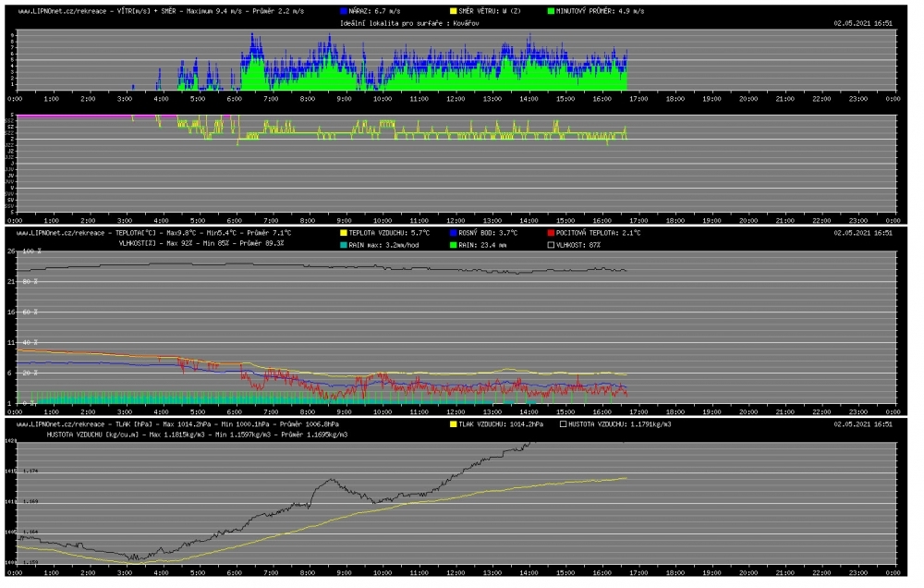Click the green RAIN 23.4 mm legend swatch
Viewport: 924px width, 588px height.
[x=453, y=245]
